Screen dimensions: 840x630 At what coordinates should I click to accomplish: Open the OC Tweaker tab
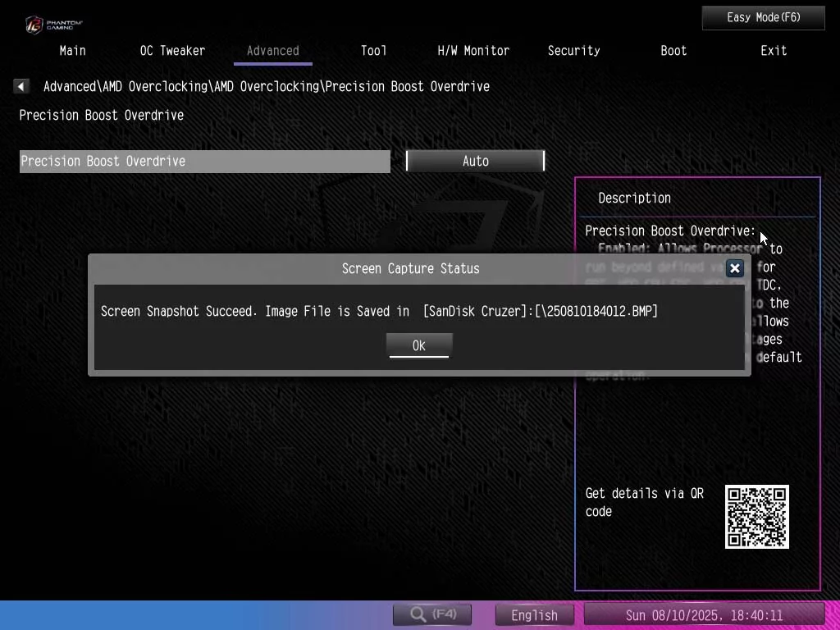[x=172, y=51]
